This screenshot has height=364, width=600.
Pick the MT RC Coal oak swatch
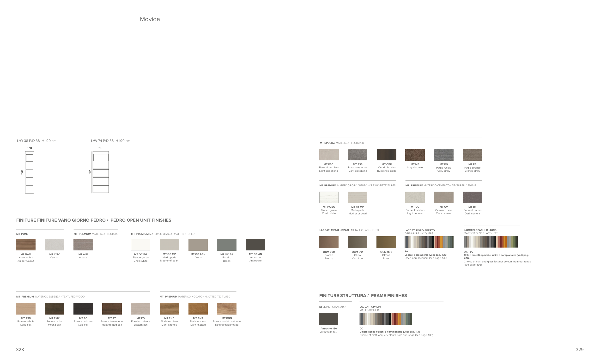[x=83, y=309]
